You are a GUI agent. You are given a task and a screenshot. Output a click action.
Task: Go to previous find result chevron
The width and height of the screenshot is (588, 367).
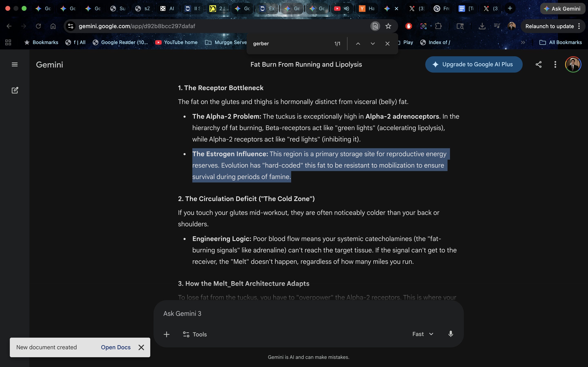358,44
